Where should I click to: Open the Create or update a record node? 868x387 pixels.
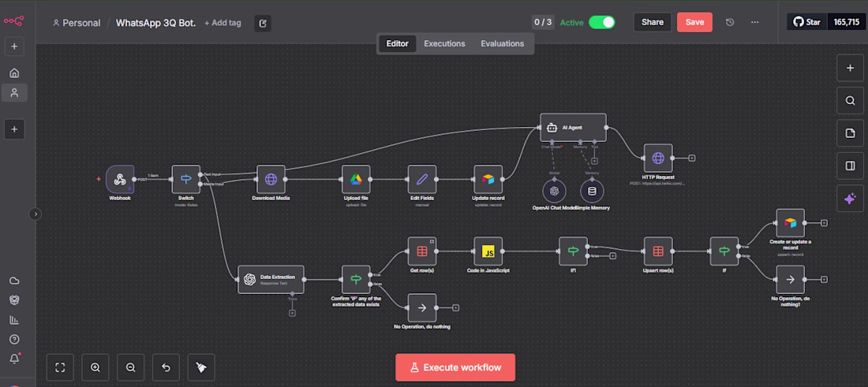coord(790,223)
